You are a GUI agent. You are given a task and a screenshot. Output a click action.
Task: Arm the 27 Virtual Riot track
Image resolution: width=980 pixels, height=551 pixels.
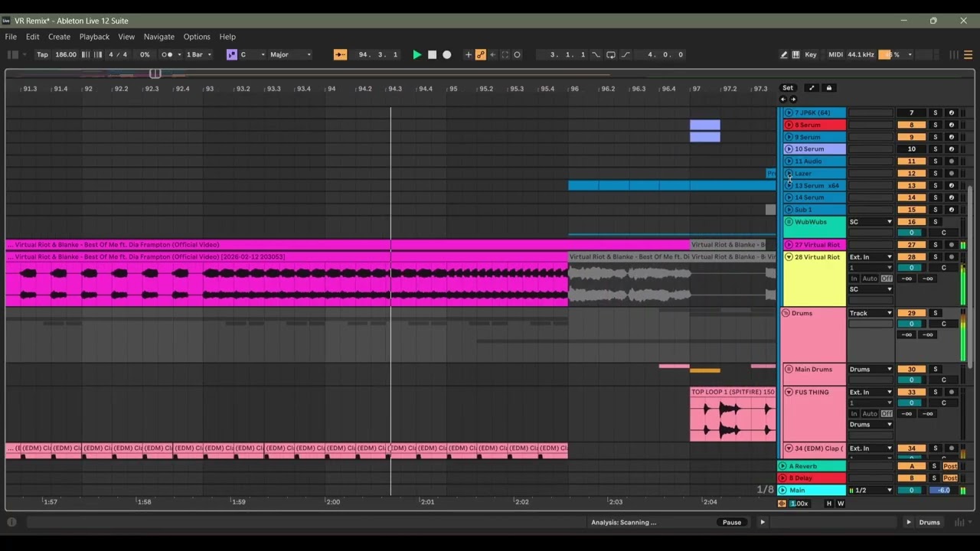(951, 245)
